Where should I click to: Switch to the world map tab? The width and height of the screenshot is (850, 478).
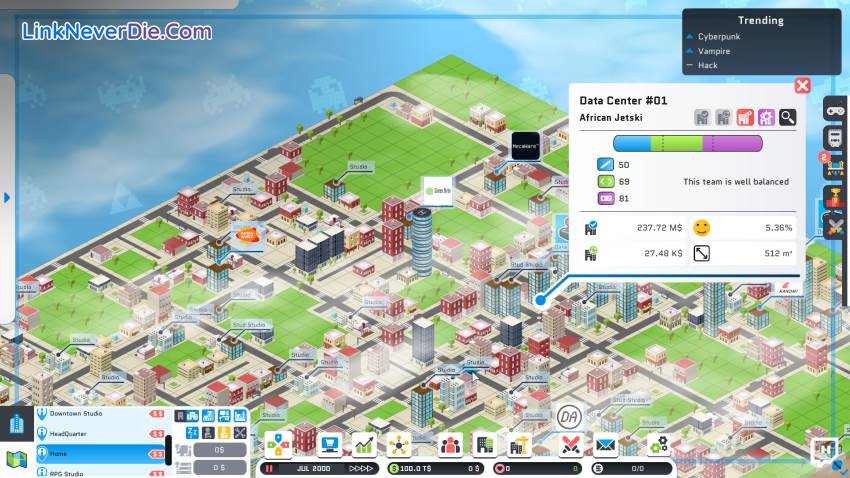(16, 459)
